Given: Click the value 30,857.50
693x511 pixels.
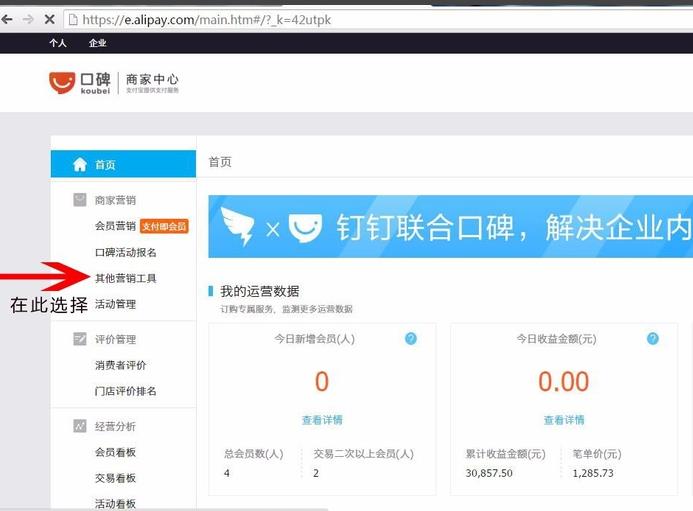Looking at the screenshot, I should point(489,473).
